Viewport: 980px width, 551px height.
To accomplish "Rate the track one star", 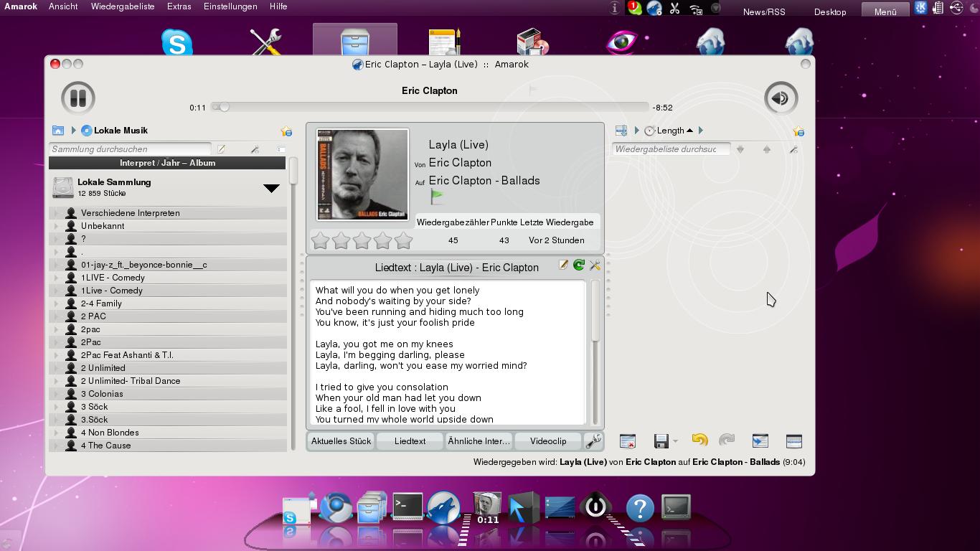I will [x=320, y=240].
